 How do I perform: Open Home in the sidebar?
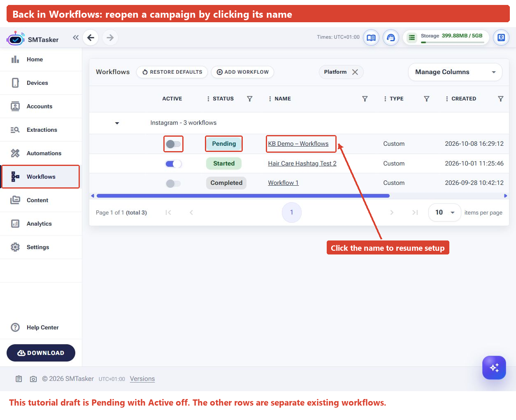pos(41,59)
